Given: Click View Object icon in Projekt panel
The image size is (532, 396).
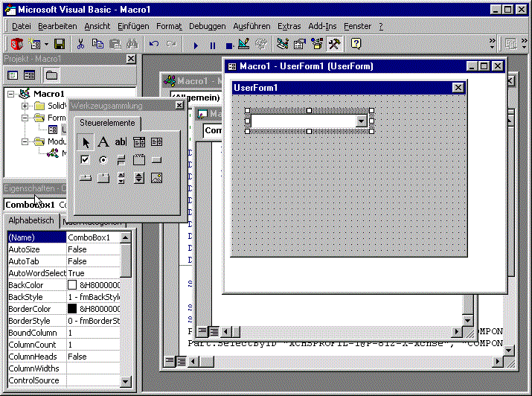Looking at the screenshot, I should tap(29, 75).
